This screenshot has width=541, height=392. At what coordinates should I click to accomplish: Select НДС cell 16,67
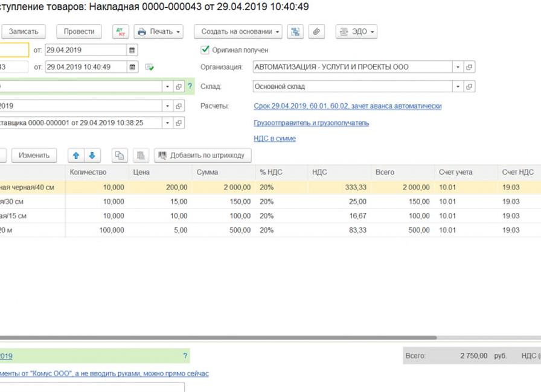(x=339, y=216)
